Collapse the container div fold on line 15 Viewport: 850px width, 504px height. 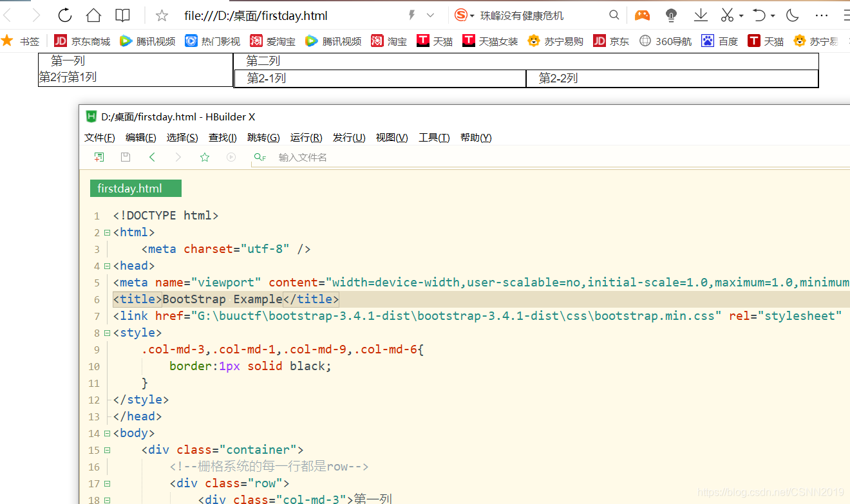[x=107, y=450]
